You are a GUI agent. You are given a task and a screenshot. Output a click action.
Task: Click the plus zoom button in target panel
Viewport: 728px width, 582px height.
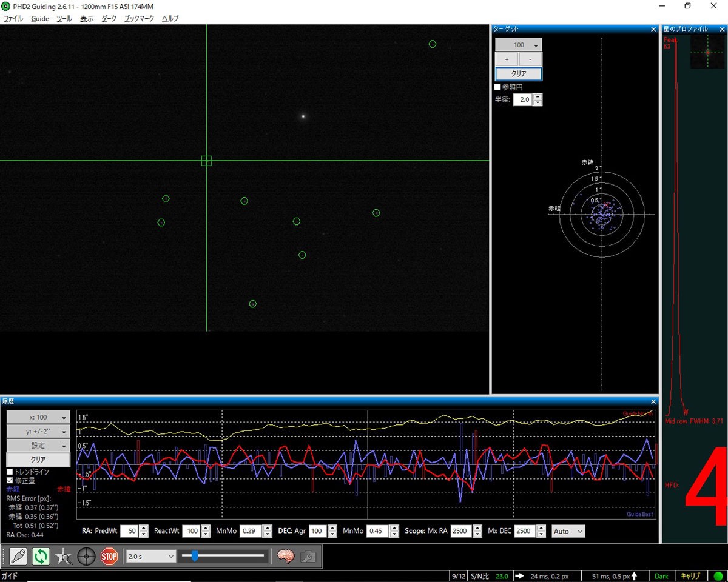point(507,59)
